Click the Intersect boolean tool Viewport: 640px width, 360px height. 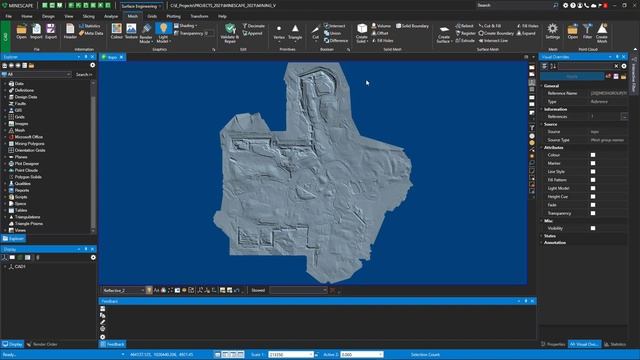pos(335,26)
